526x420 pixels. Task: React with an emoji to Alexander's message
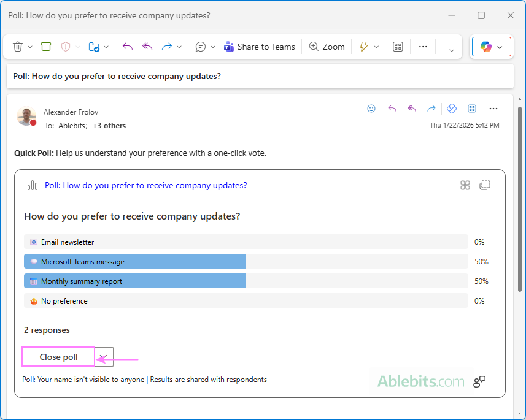[x=371, y=109]
